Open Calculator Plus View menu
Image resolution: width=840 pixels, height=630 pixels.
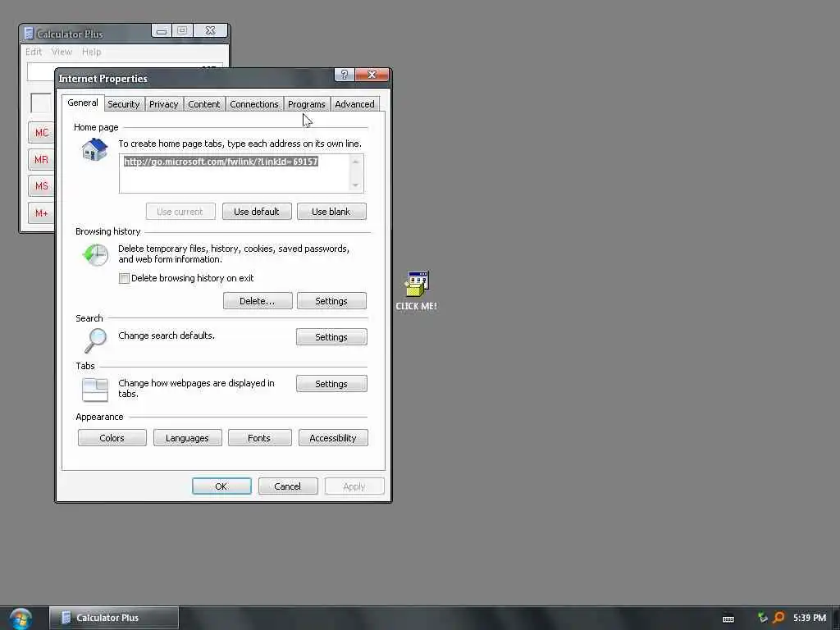(62, 52)
